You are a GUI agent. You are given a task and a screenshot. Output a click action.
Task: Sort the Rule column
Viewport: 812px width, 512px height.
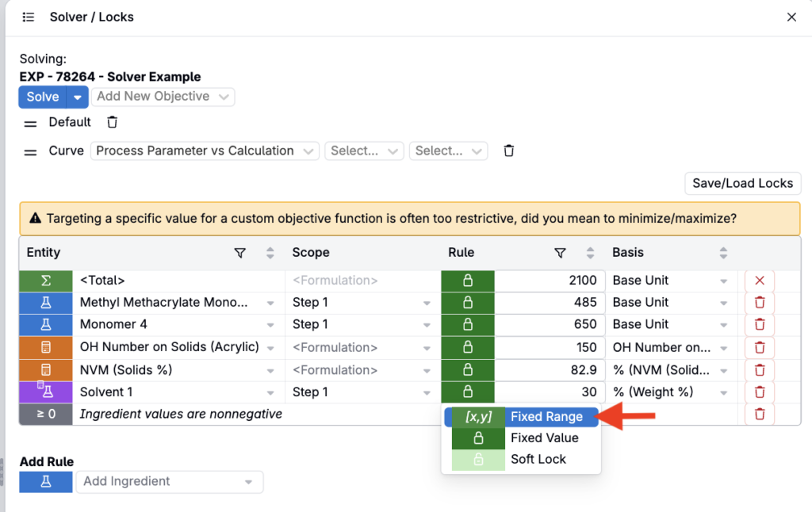click(x=590, y=253)
